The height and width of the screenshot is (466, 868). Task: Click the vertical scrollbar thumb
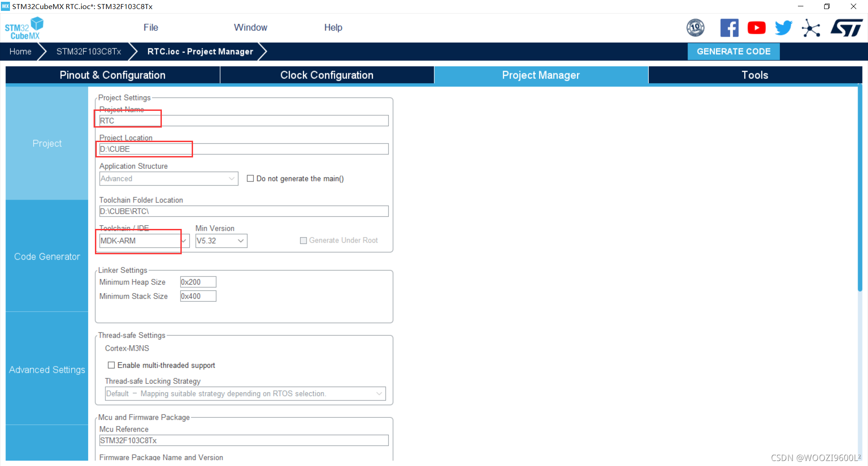pos(859,189)
